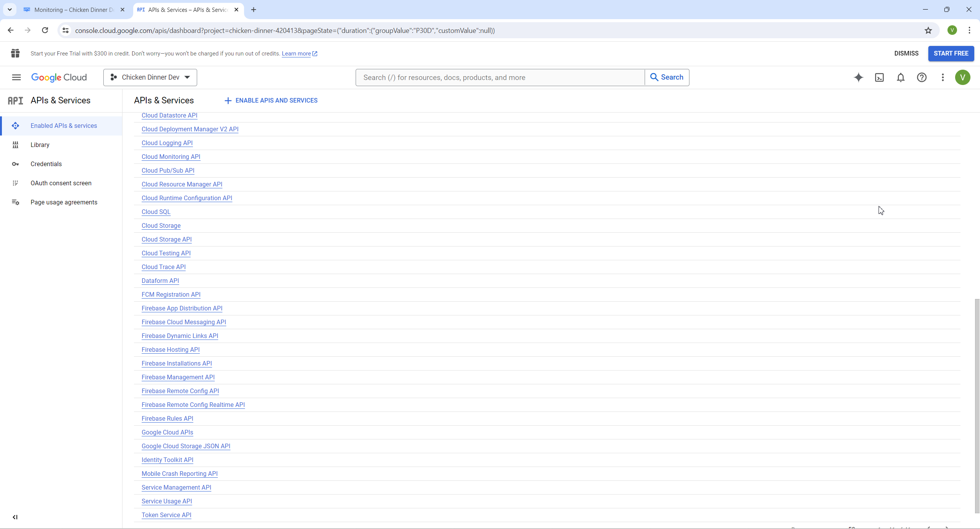
Task: Click the vertical page scrollbar thumb
Action: click(977, 406)
